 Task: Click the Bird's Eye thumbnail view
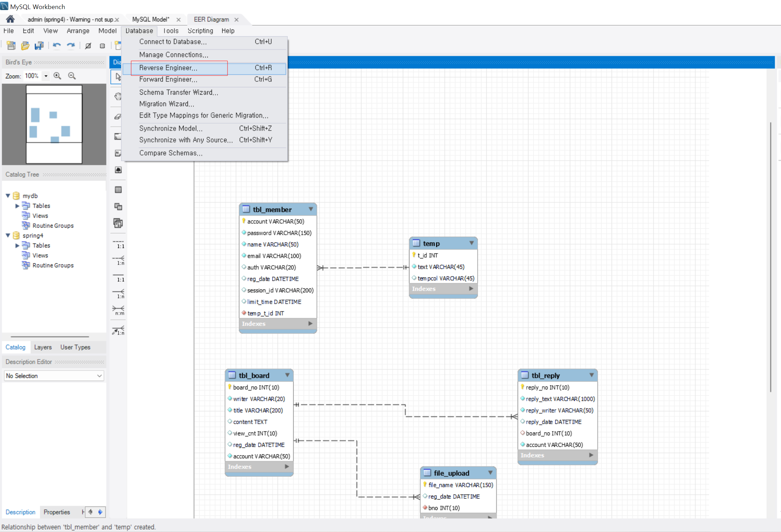click(54, 124)
